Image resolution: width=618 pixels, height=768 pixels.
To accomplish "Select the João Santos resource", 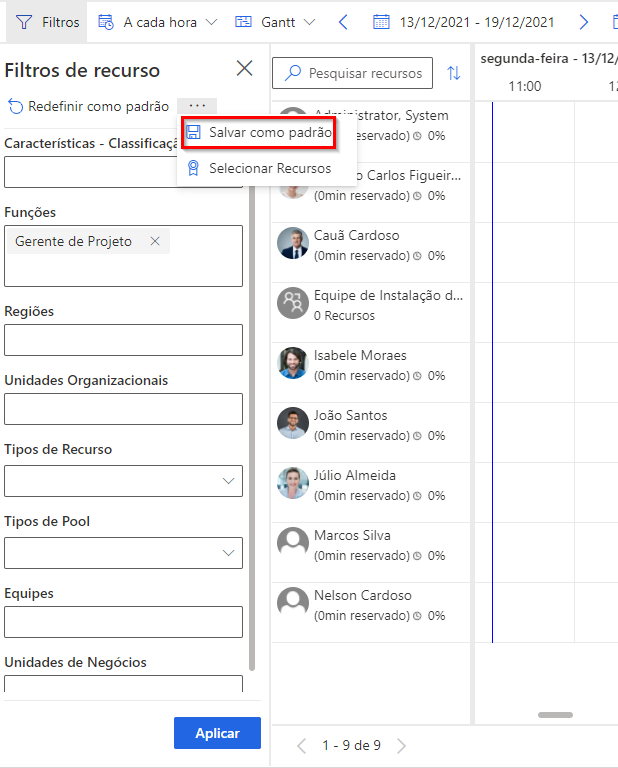I will click(x=371, y=432).
